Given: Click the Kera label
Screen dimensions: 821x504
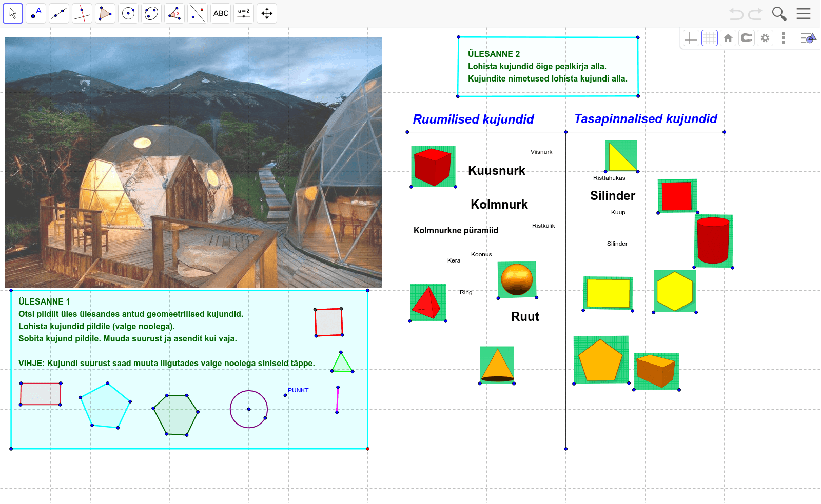Looking at the screenshot, I should 454,260.
